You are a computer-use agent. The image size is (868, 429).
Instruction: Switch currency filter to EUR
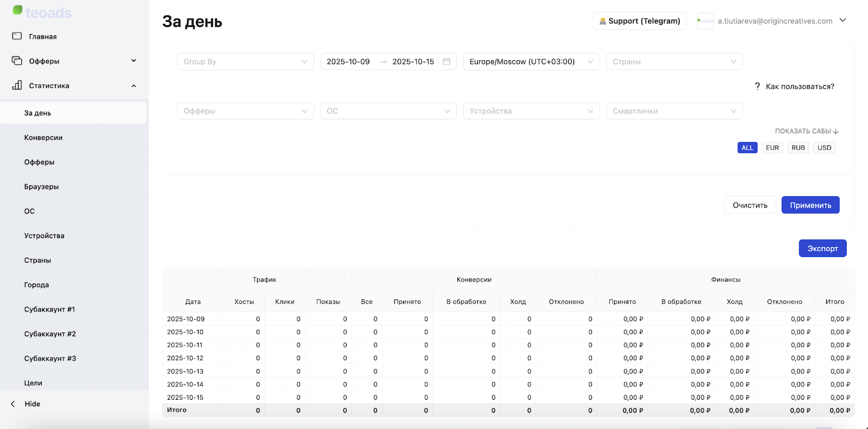click(772, 148)
